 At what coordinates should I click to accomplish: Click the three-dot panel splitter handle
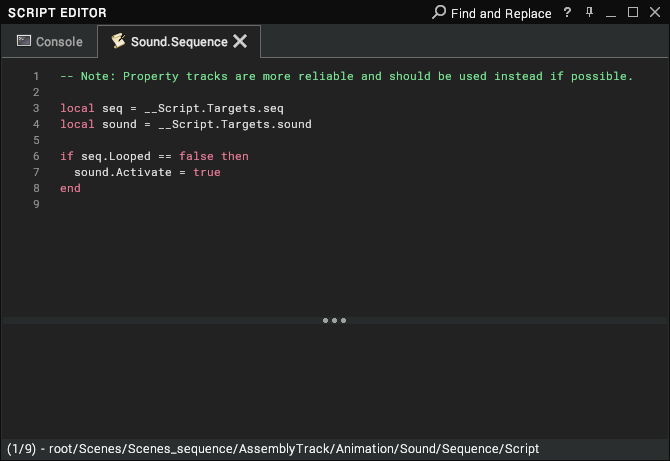pyautogui.click(x=335, y=320)
